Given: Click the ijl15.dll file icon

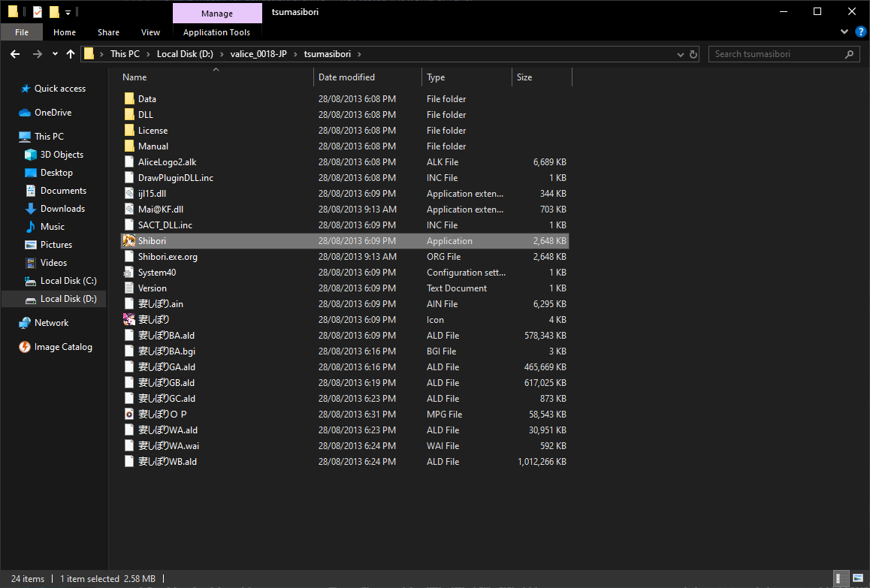Looking at the screenshot, I should pyautogui.click(x=128, y=194).
